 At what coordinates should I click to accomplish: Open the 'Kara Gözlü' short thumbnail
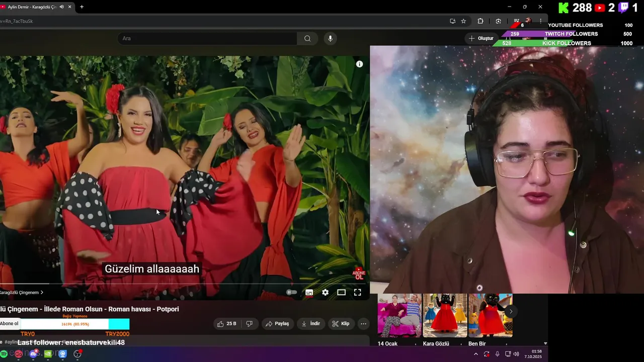[445, 315]
